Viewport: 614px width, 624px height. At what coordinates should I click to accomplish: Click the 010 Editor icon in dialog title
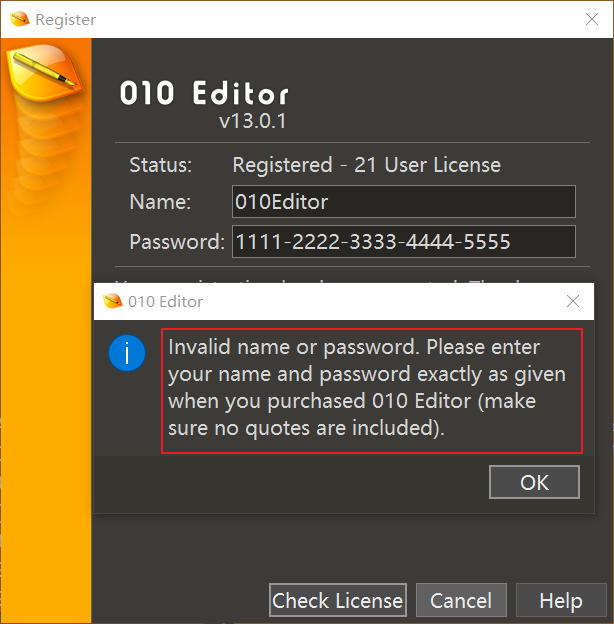point(113,301)
